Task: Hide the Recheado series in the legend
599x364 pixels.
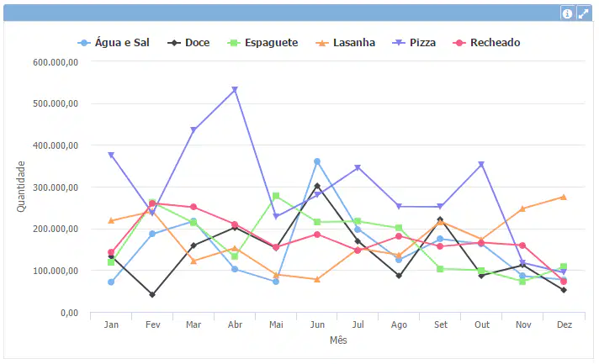Action: (x=486, y=43)
